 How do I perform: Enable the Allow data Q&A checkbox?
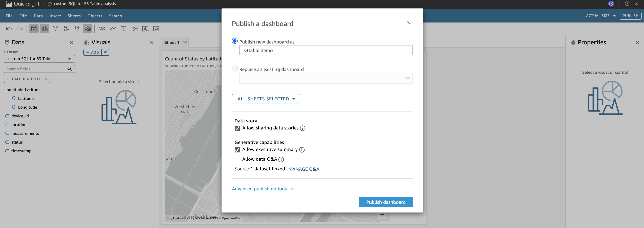click(237, 159)
